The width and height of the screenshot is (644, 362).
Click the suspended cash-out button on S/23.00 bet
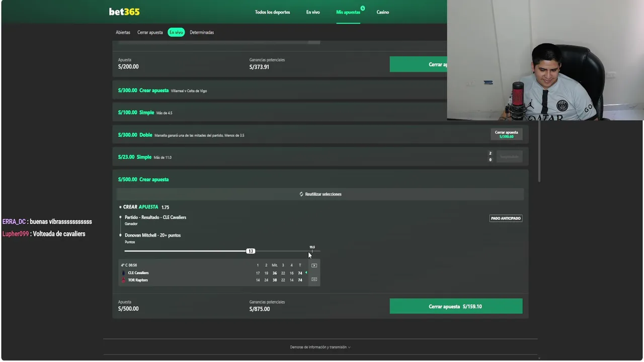click(x=509, y=157)
